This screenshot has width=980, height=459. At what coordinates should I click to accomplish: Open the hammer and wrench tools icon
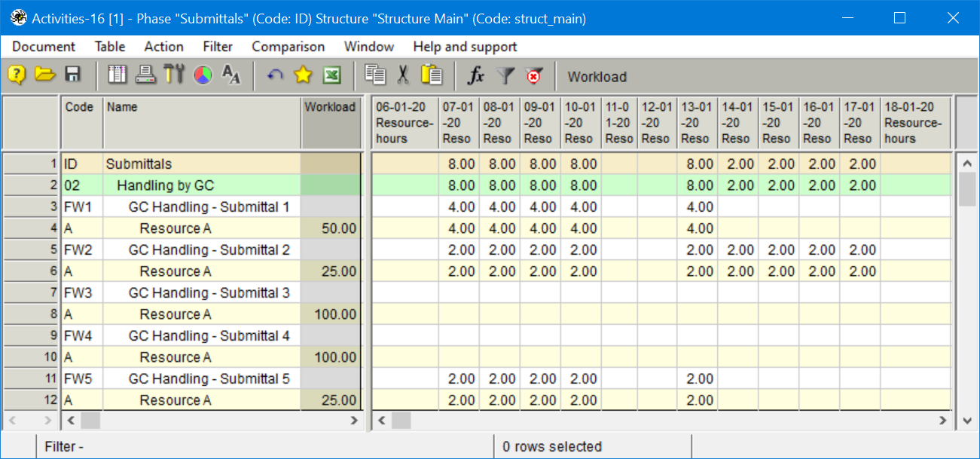point(173,75)
